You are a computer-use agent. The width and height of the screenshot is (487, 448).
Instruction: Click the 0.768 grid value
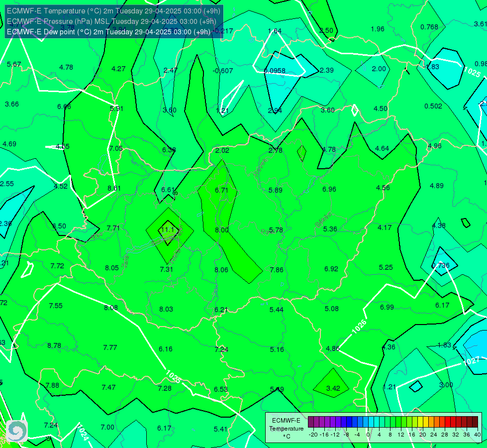(429, 27)
